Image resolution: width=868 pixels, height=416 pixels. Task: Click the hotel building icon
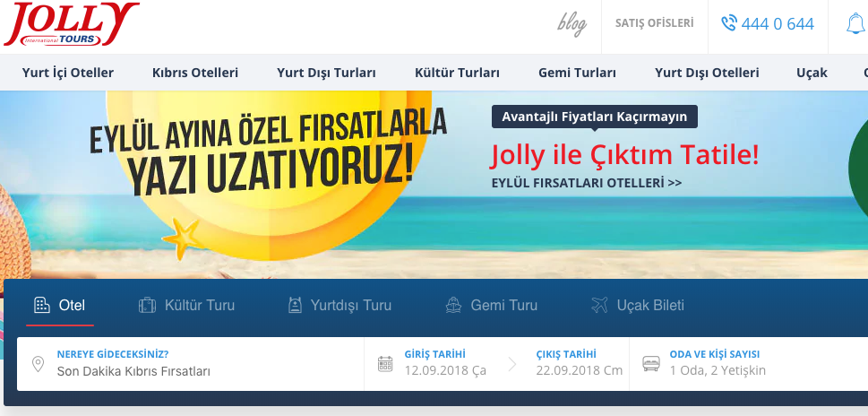coord(42,305)
